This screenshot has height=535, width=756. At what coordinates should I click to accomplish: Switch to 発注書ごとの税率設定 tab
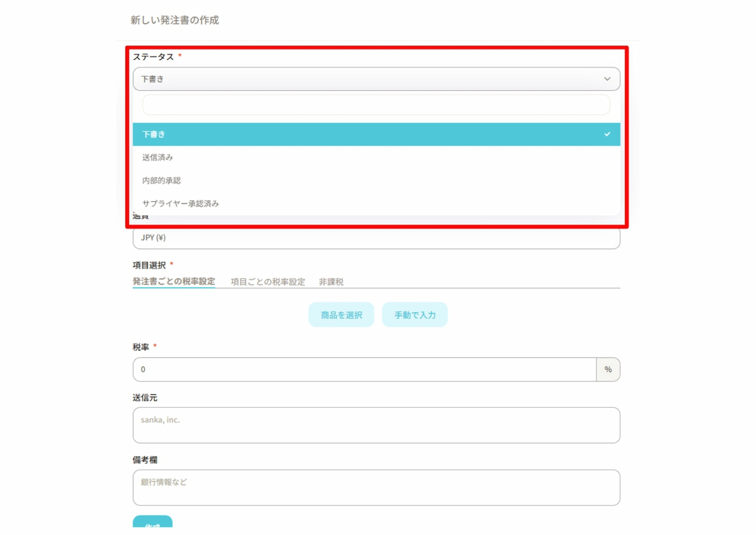coord(174,281)
